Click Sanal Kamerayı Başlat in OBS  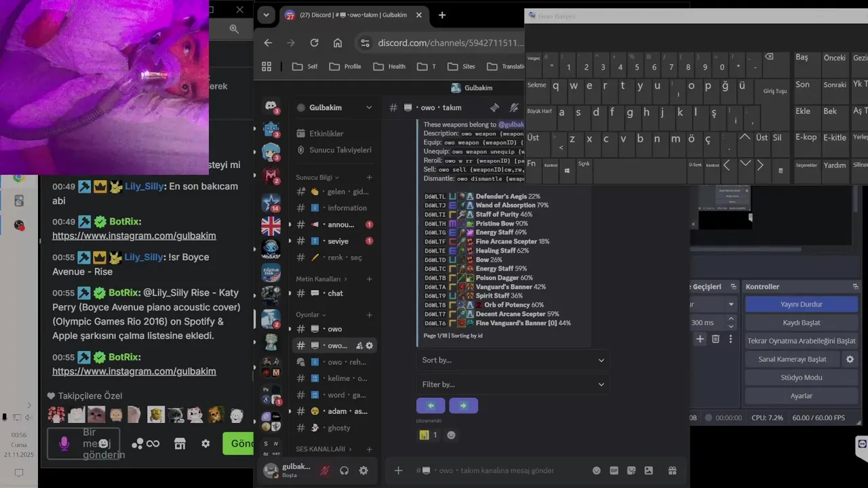pyautogui.click(x=792, y=359)
